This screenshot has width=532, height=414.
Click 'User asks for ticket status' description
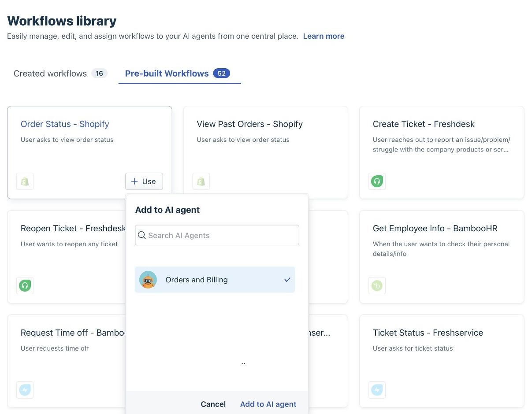[413, 348]
